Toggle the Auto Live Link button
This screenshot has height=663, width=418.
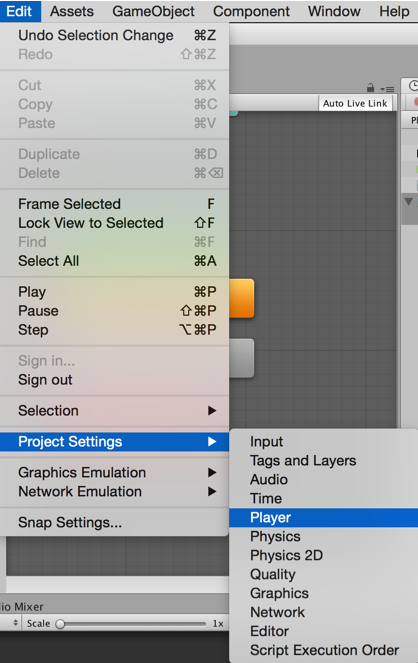[x=355, y=104]
